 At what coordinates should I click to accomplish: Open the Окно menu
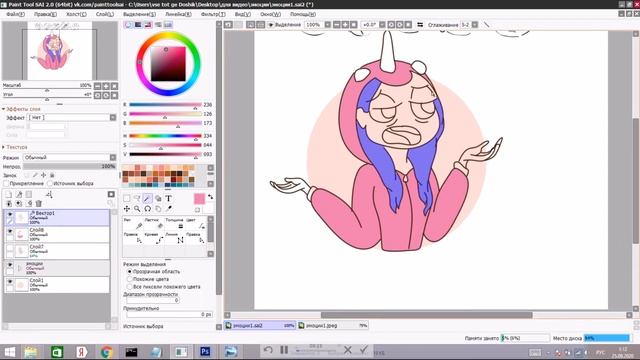[x=270, y=14]
